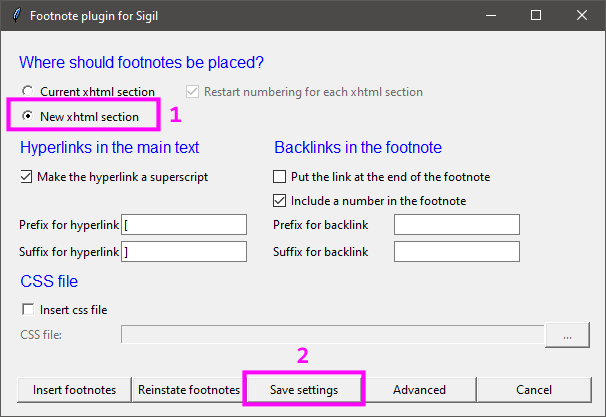Maximize the Footnote plugin window
The image size is (606, 417).
point(536,15)
